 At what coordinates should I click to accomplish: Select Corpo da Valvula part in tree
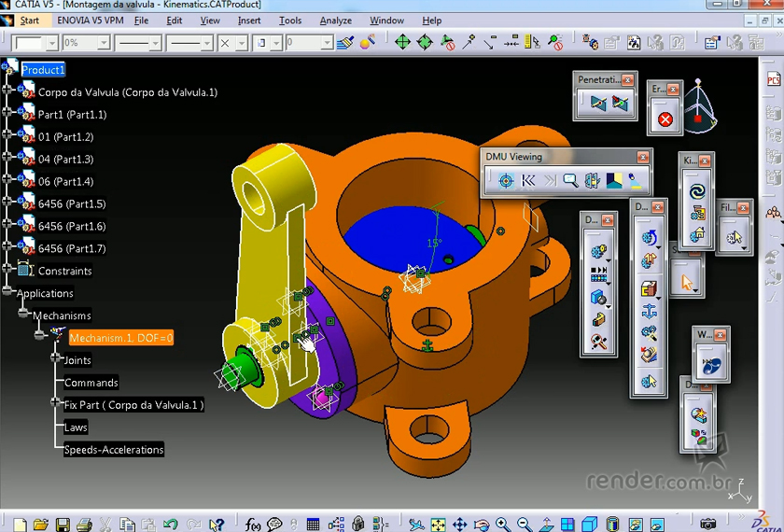click(127, 92)
